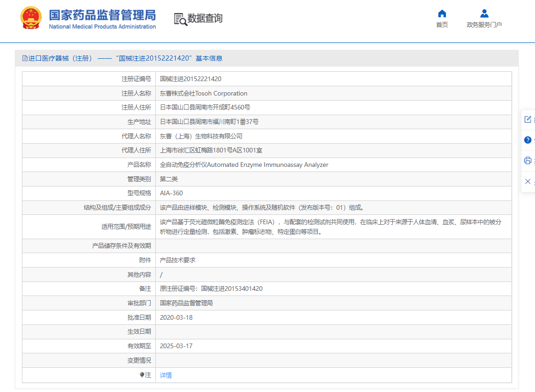Close the sidebar panel via the X icon
535x392 pixels.
tap(527, 181)
